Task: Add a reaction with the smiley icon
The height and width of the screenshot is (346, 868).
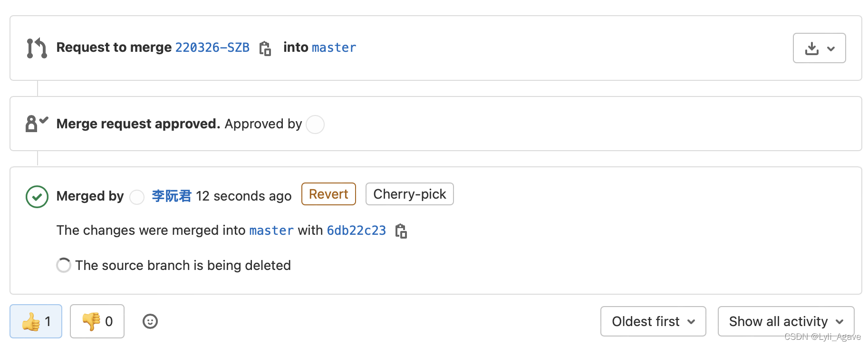Action: tap(150, 322)
